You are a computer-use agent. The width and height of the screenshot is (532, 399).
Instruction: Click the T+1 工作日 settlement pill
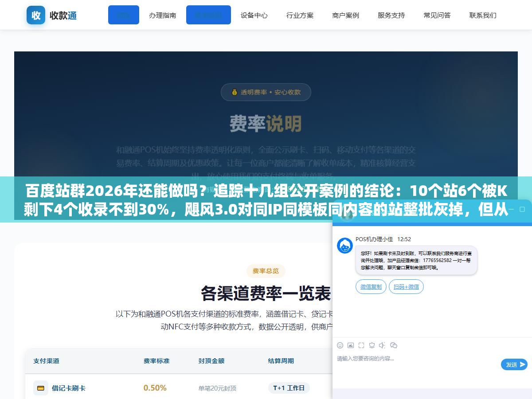[x=289, y=388]
